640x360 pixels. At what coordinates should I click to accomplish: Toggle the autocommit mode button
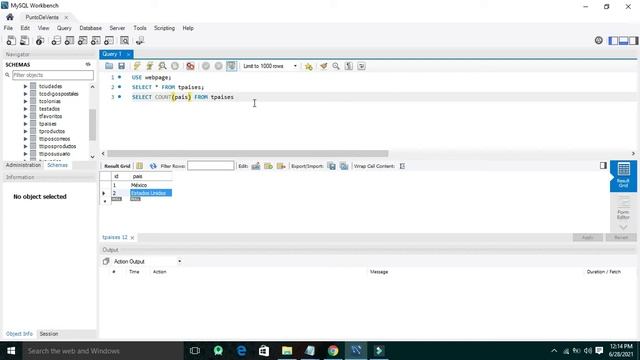point(231,66)
